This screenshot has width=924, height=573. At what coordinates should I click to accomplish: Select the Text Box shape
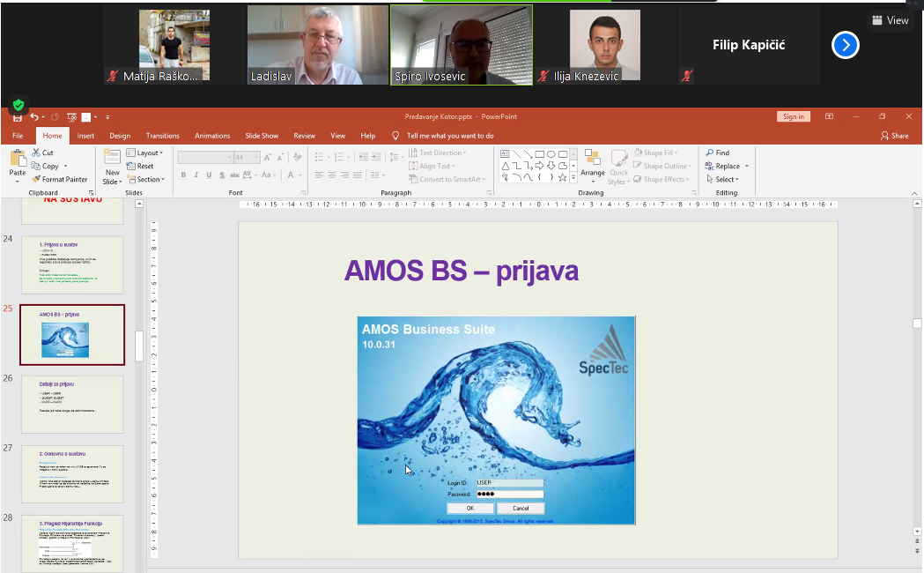[505, 154]
